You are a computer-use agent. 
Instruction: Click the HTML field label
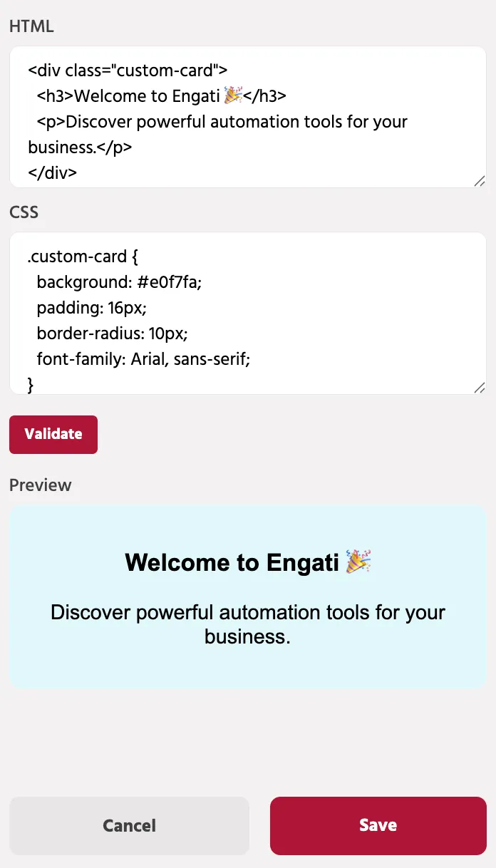pyautogui.click(x=31, y=26)
